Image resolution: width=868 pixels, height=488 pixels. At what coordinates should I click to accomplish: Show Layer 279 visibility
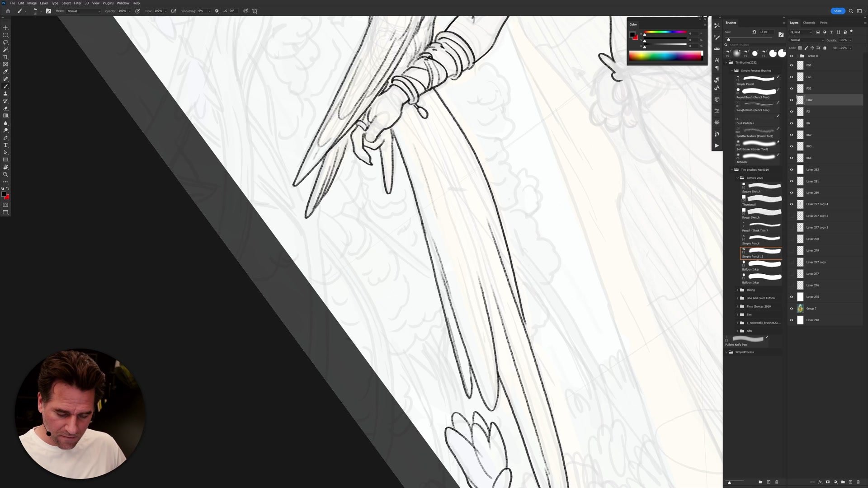coord(791,250)
